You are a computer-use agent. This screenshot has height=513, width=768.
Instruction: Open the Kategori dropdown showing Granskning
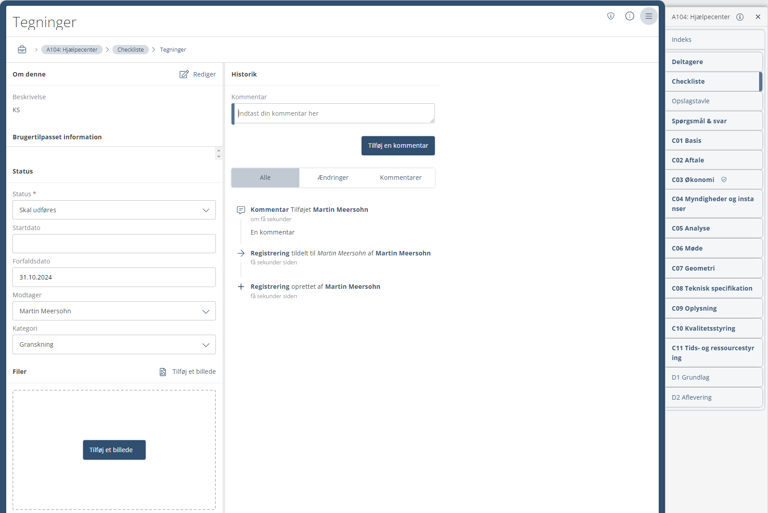coord(114,345)
